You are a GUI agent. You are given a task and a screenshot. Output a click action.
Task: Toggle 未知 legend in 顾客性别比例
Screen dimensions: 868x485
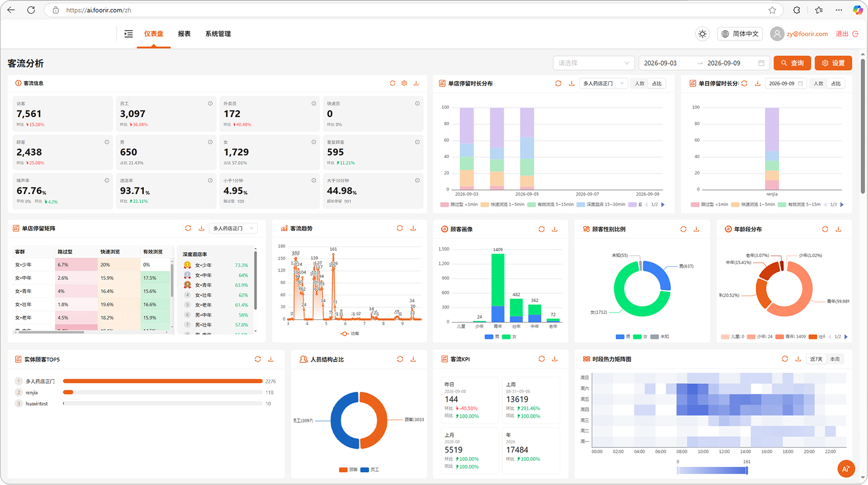660,337
